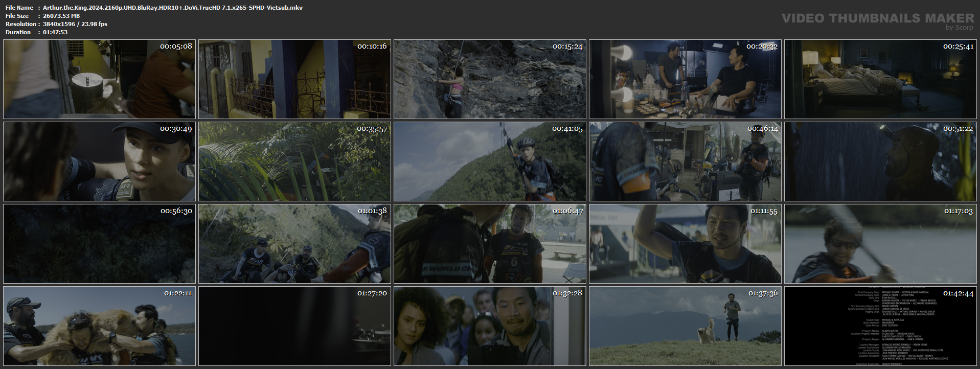Select the thumbnail at 00:41:05

pyautogui.click(x=490, y=162)
